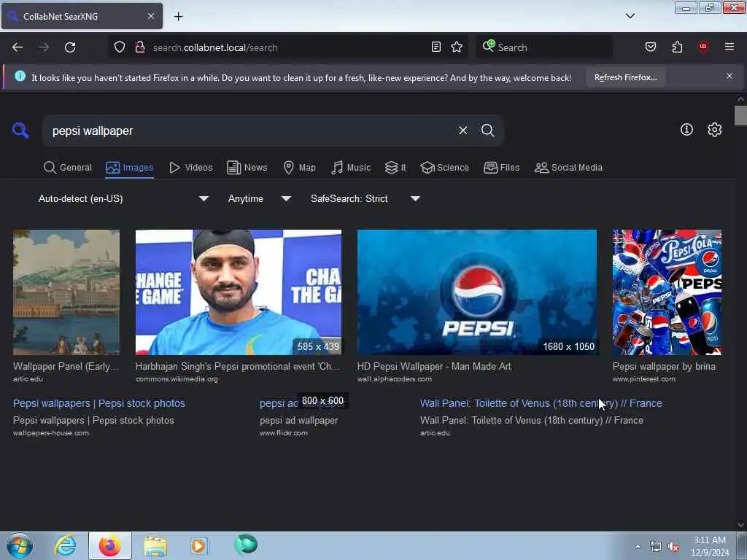Reload the current page
This screenshot has width=747, height=560.
[x=70, y=47]
